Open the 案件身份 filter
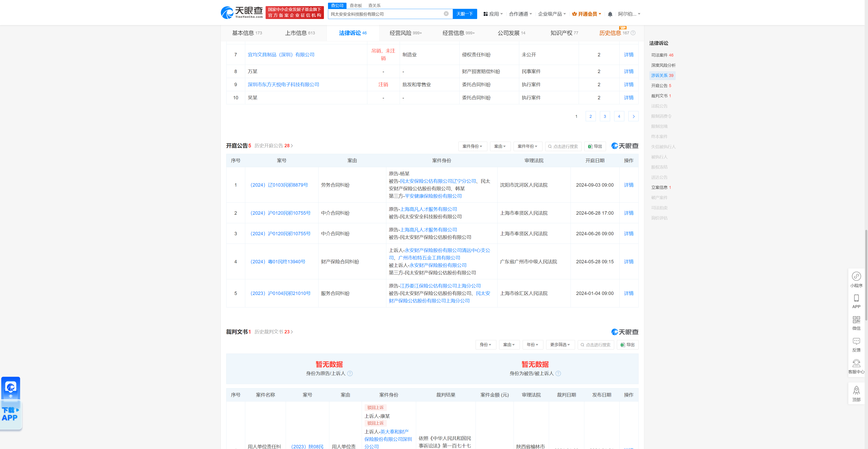 point(472,146)
